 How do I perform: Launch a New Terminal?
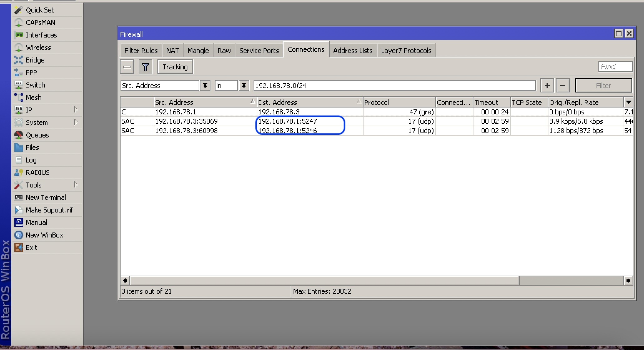pyautogui.click(x=47, y=197)
